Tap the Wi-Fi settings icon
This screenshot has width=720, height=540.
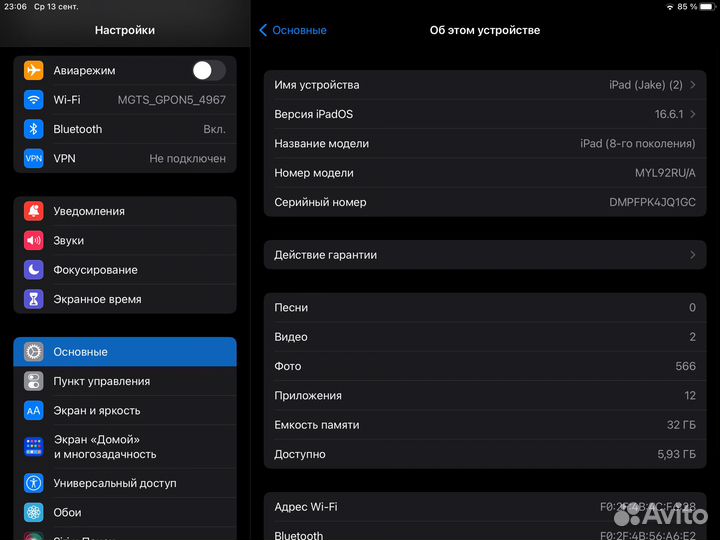pyautogui.click(x=34, y=100)
